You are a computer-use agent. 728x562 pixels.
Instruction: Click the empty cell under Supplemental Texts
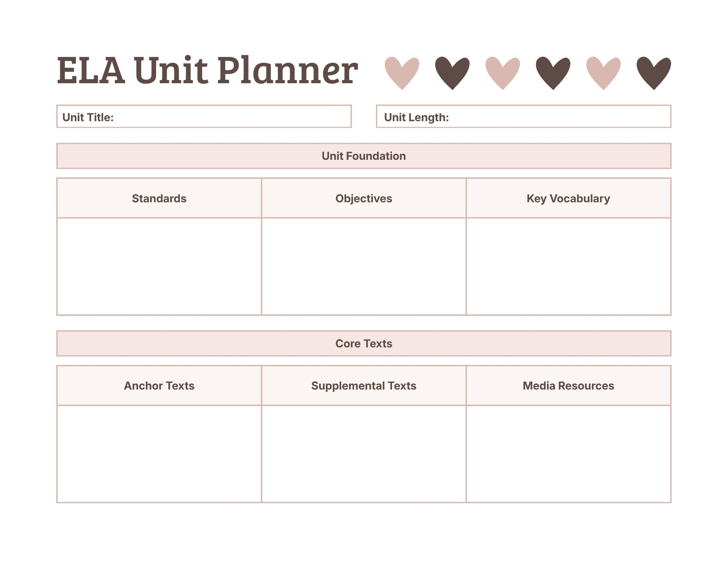point(364,454)
